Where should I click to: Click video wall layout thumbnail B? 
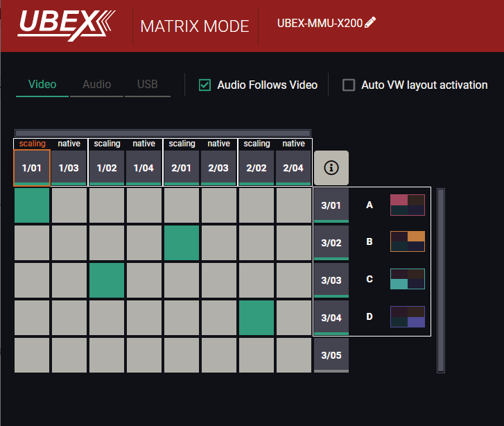[408, 241]
